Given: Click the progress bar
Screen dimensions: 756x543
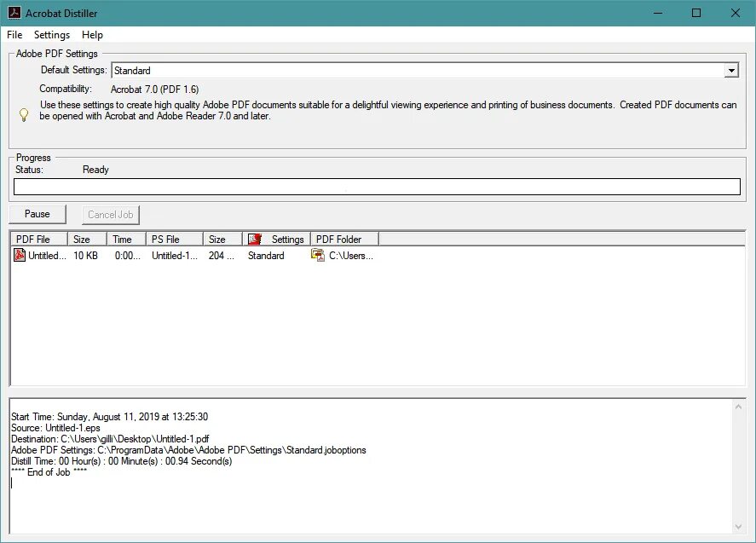Looking at the screenshot, I should [x=377, y=187].
